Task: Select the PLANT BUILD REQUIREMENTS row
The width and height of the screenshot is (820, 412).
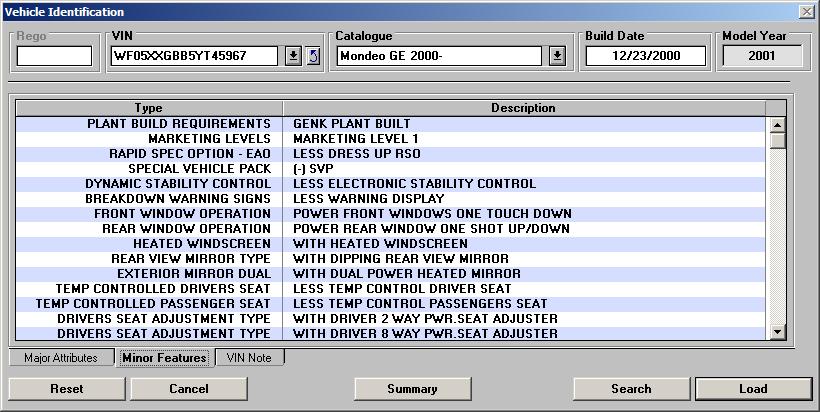Action: point(390,124)
